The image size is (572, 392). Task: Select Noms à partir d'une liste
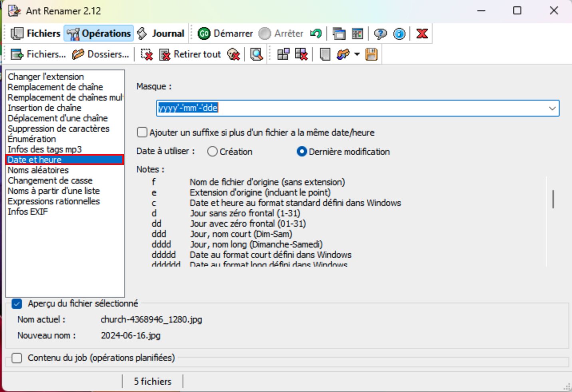54,191
